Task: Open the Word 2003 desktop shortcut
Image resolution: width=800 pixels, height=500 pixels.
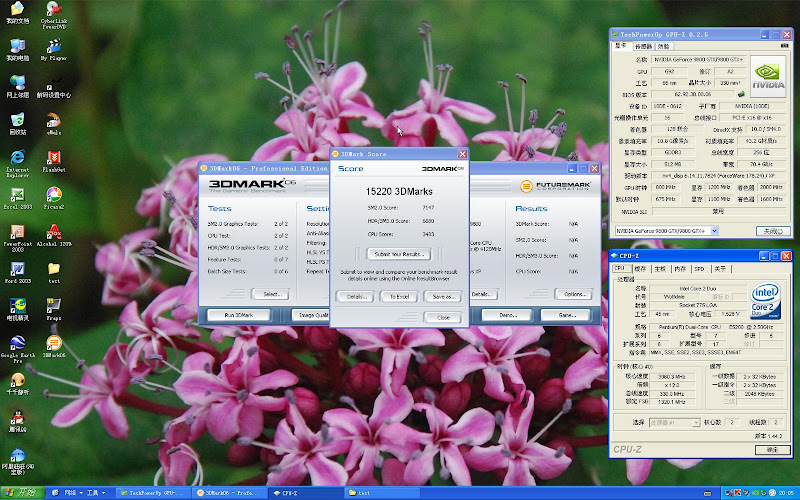Action: pyautogui.click(x=17, y=269)
